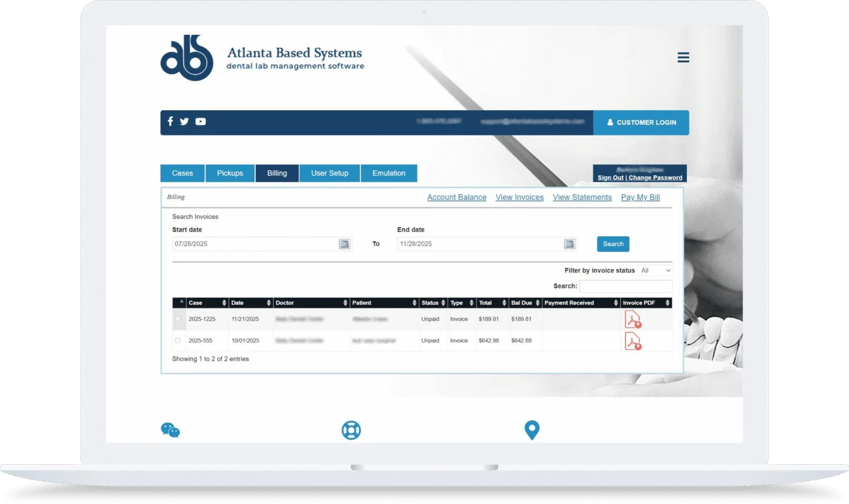The image size is (849, 504).
Task: Sort table by Status column
Action: coord(433,303)
